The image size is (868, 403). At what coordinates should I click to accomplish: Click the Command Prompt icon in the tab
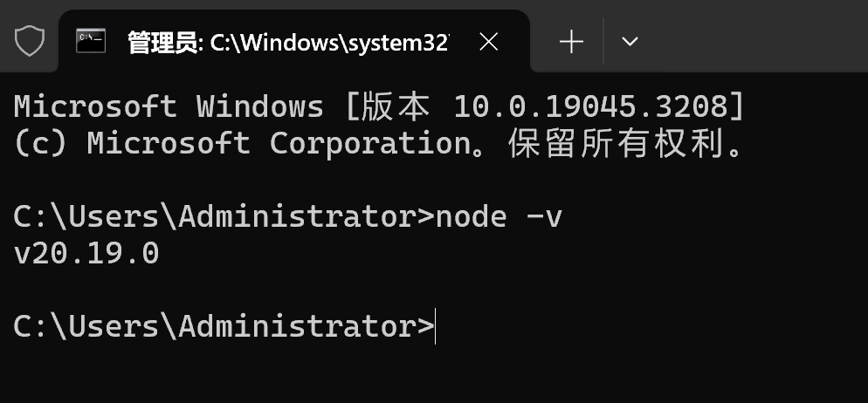click(x=91, y=41)
